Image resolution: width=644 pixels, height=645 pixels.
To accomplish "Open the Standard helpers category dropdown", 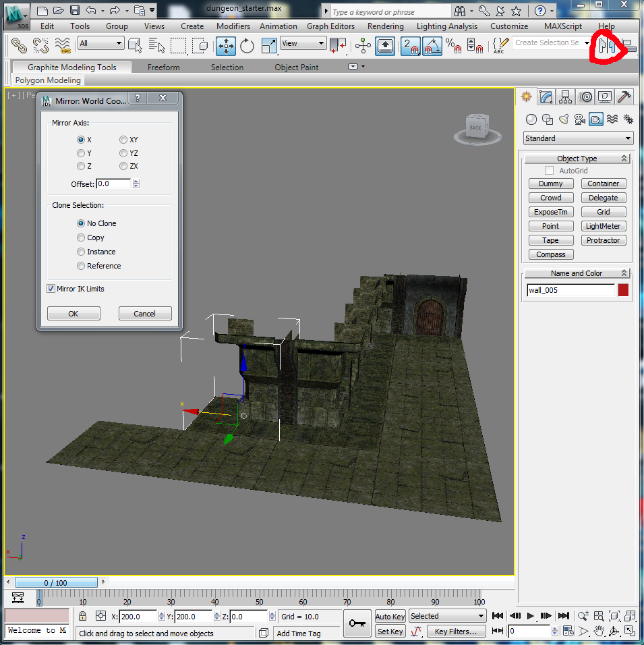I will pyautogui.click(x=579, y=138).
